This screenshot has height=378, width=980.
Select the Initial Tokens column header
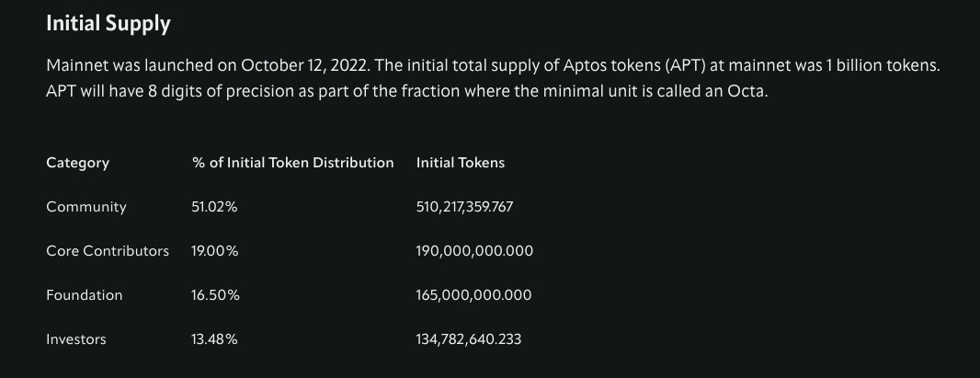point(461,163)
